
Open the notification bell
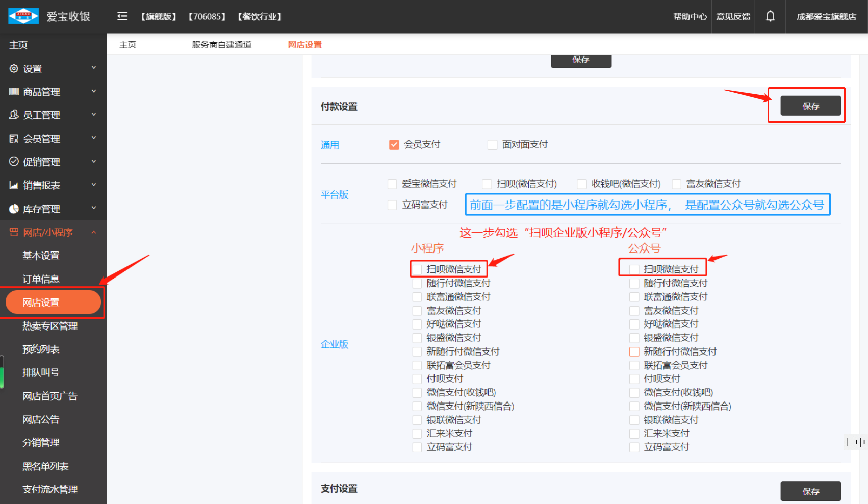770,16
